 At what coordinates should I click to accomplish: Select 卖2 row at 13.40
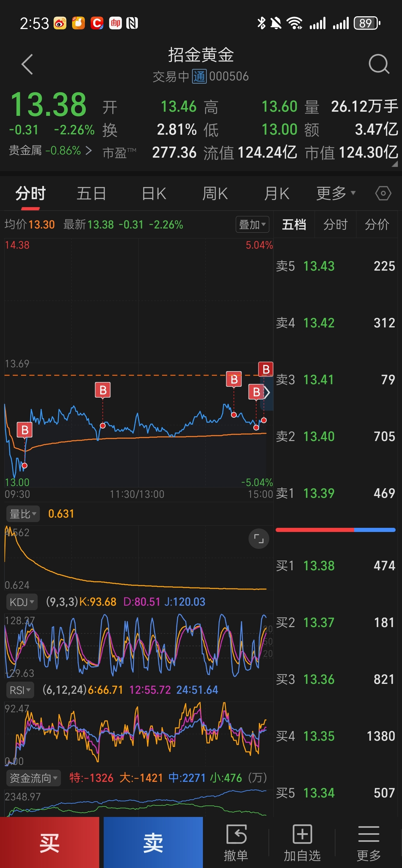[335, 436]
